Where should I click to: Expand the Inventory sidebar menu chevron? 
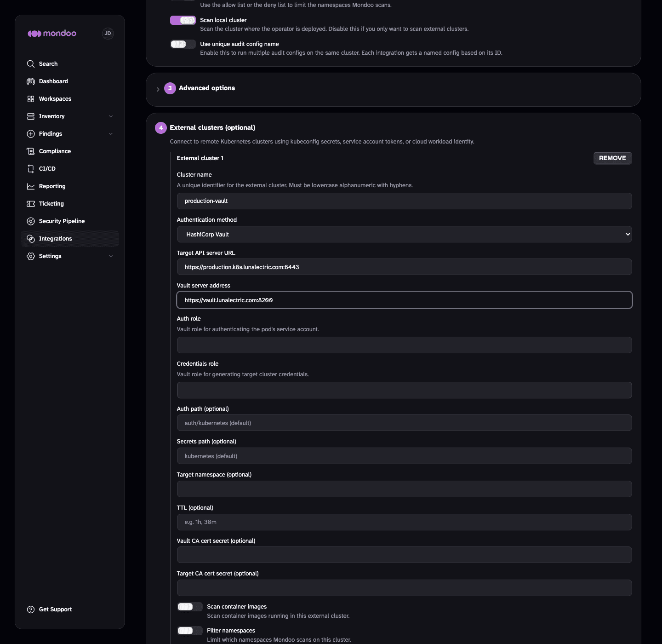[111, 116]
